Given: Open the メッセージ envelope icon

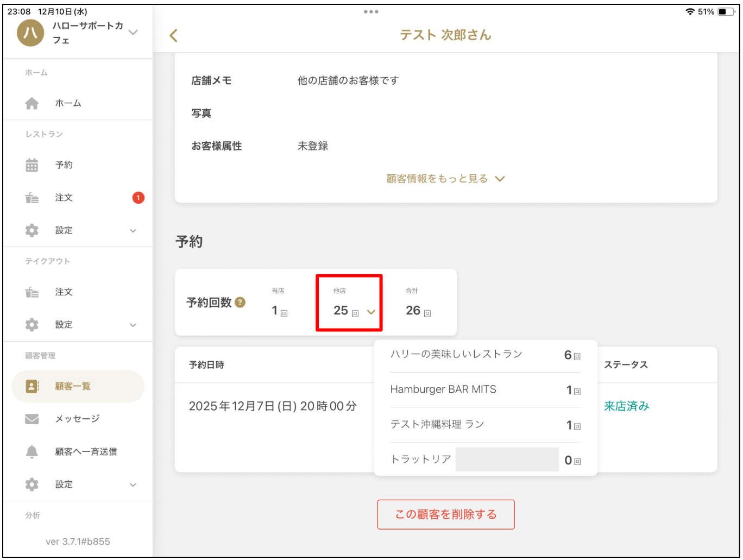Looking at the screenshot, I should coord(32,419).
